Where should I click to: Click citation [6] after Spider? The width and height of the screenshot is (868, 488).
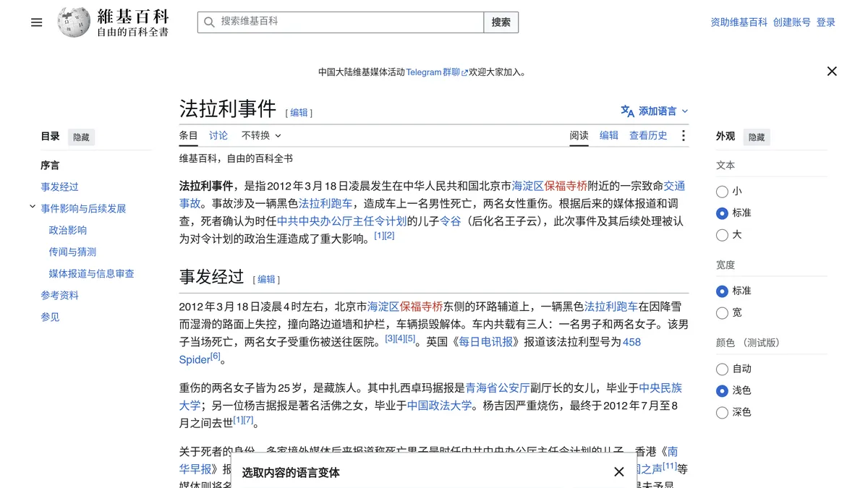[216, 356]
